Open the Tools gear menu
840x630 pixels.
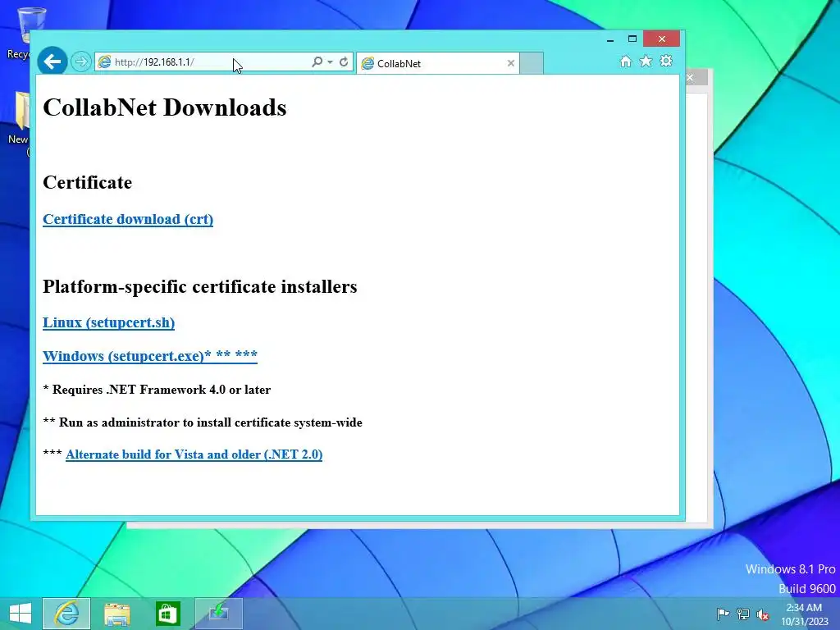tap(666, 61)
